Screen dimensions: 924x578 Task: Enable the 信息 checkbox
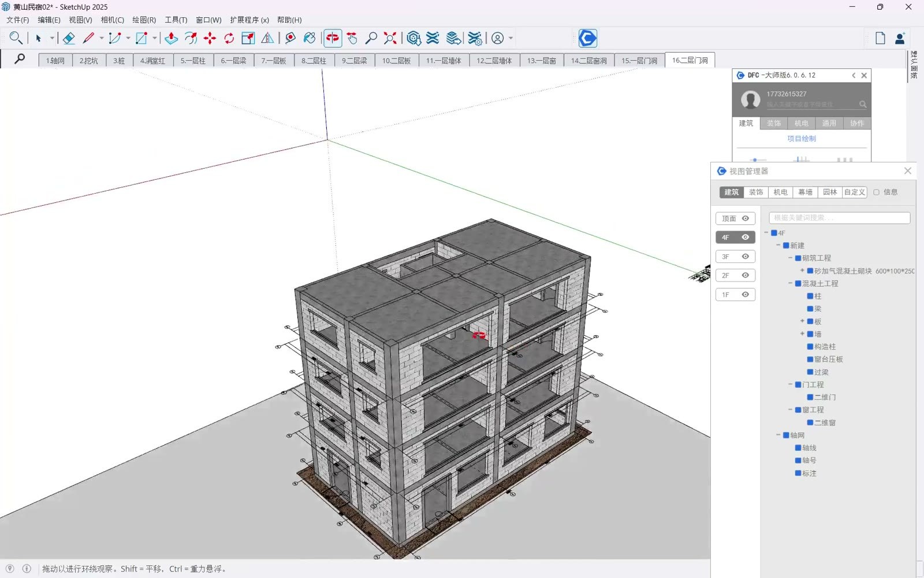coord(876,192)
